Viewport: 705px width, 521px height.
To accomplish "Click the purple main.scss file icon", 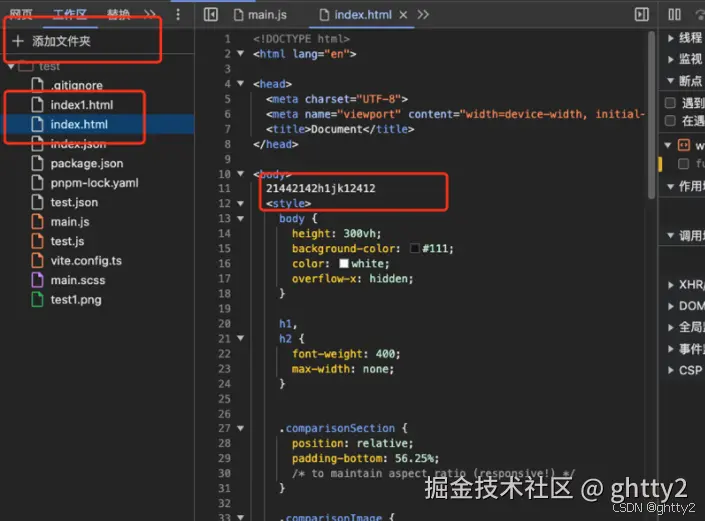I will click(37, 280).
